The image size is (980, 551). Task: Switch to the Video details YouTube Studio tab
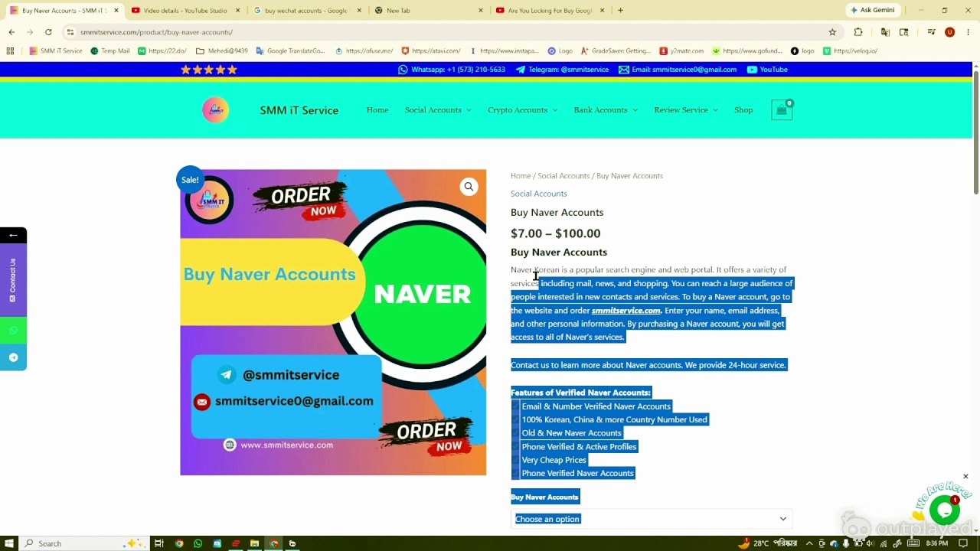pyautogui.click(x=185, y=11)
